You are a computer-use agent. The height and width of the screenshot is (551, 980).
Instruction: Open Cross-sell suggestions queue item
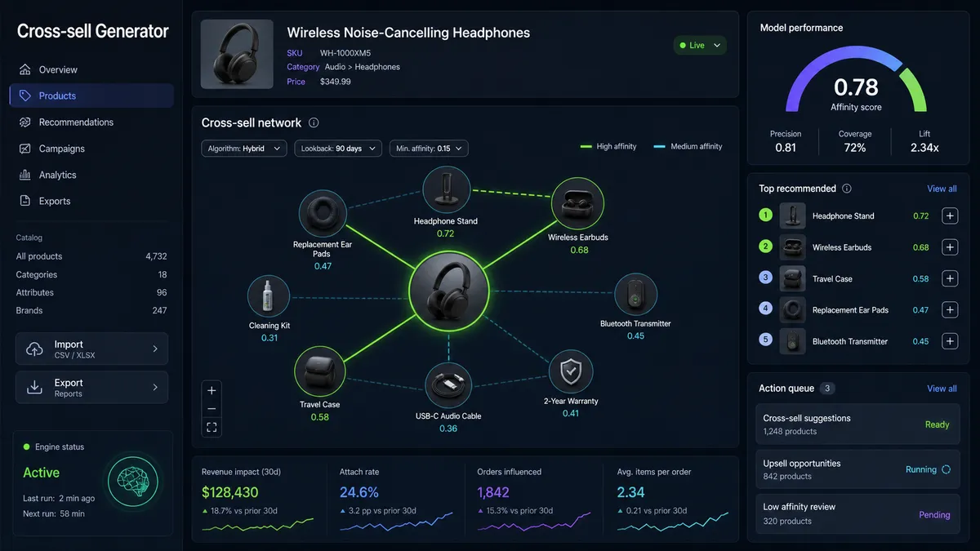pos(857,424)
